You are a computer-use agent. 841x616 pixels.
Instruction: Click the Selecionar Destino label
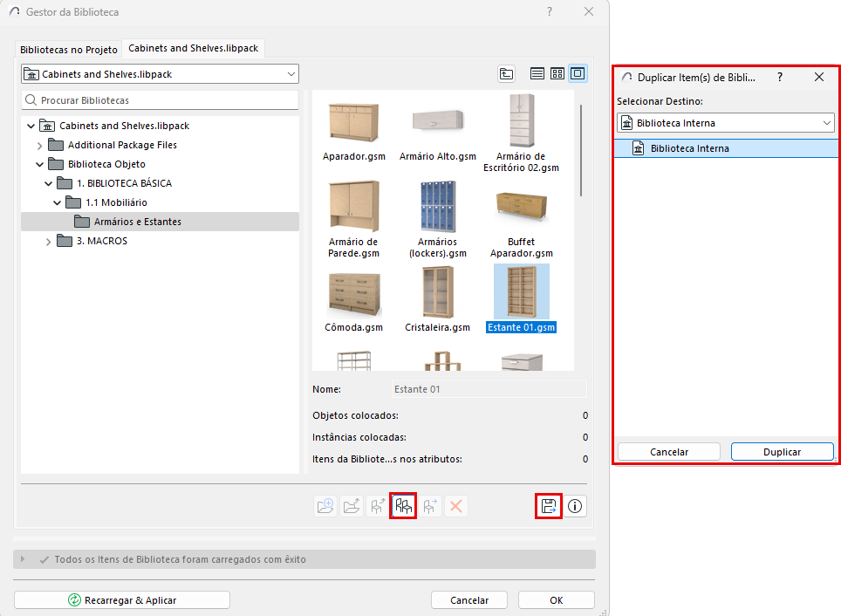pos(660,101)
